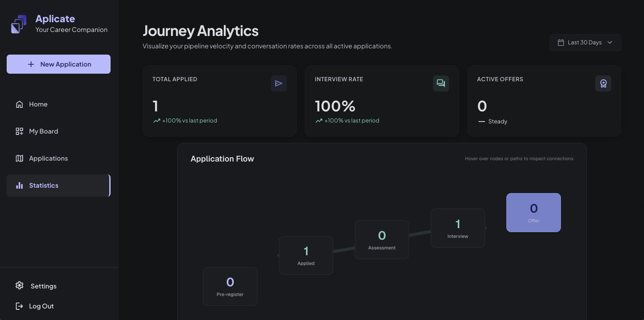Click the Settings gear icon
Viewport: 644px width, 320px height.
pyautogui.click(x=20, y=286)
